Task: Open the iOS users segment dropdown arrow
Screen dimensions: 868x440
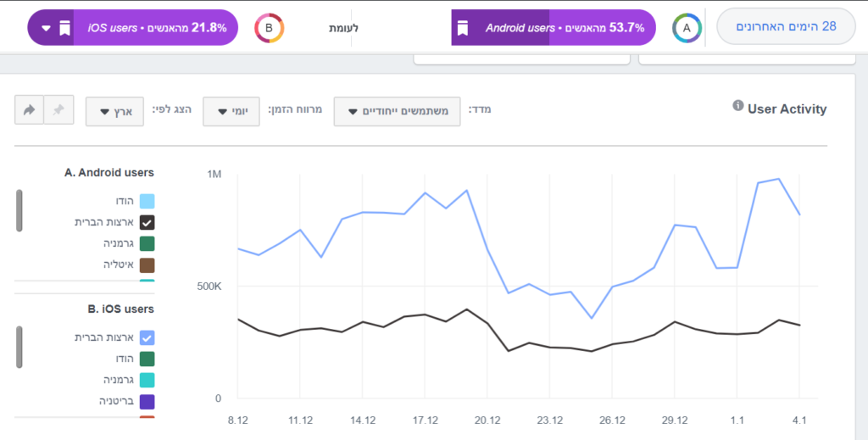Action: [46, 28]
